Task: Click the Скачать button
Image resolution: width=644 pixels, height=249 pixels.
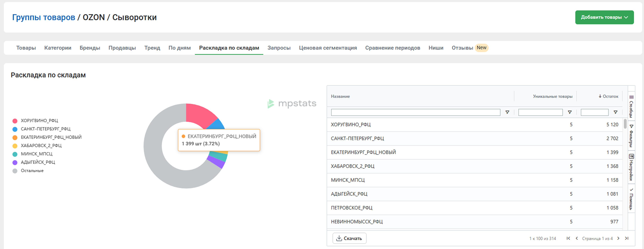Action: (349, 238)
